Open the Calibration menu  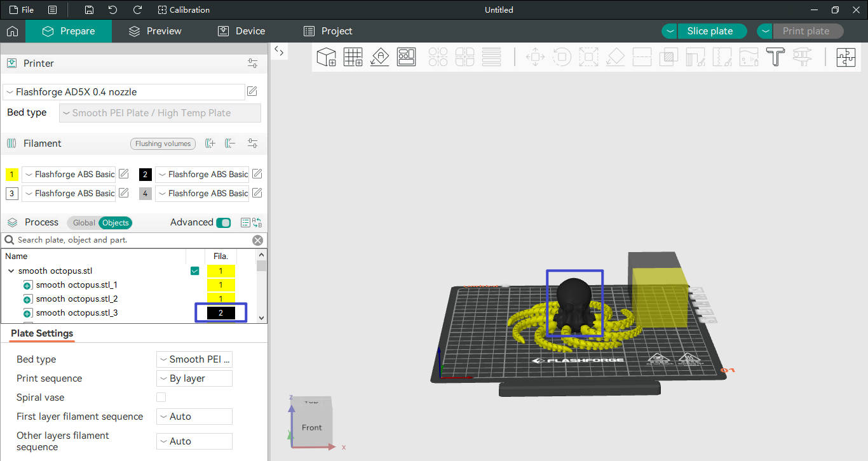click(184, 10)
